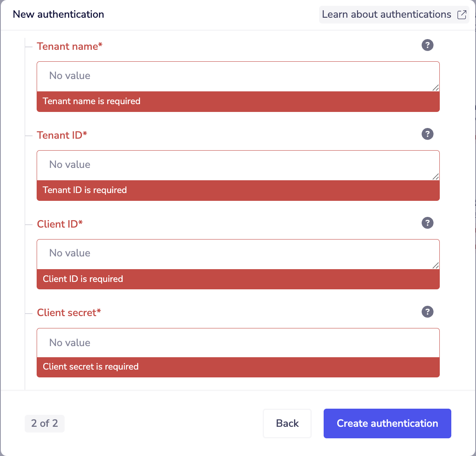
Task: Collapse the Tenant name field section
Action: (x=28, y=46)
